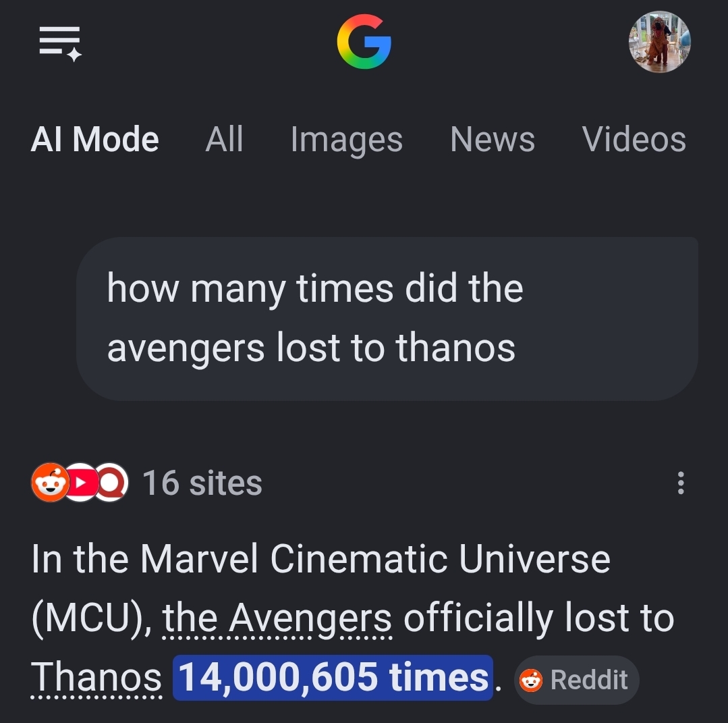728x723 pixels.
Task: Select the AI Mode tab
Action: [x=94, y=139]
